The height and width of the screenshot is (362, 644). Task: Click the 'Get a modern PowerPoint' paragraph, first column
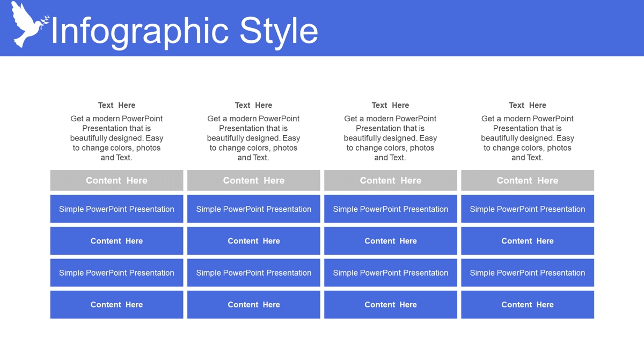(x=116, y=138)
